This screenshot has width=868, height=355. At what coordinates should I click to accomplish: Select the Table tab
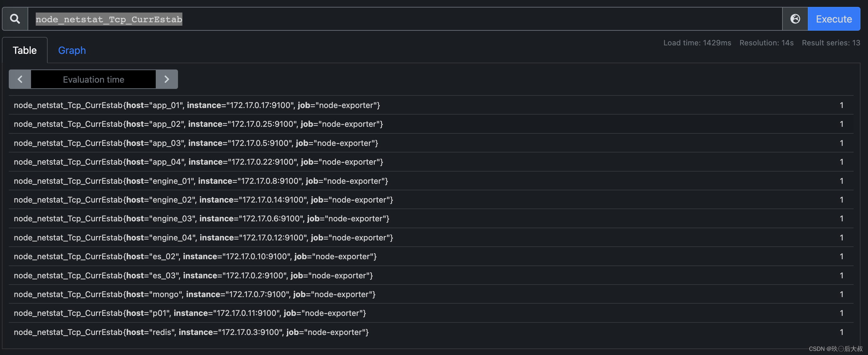[24, 49]
